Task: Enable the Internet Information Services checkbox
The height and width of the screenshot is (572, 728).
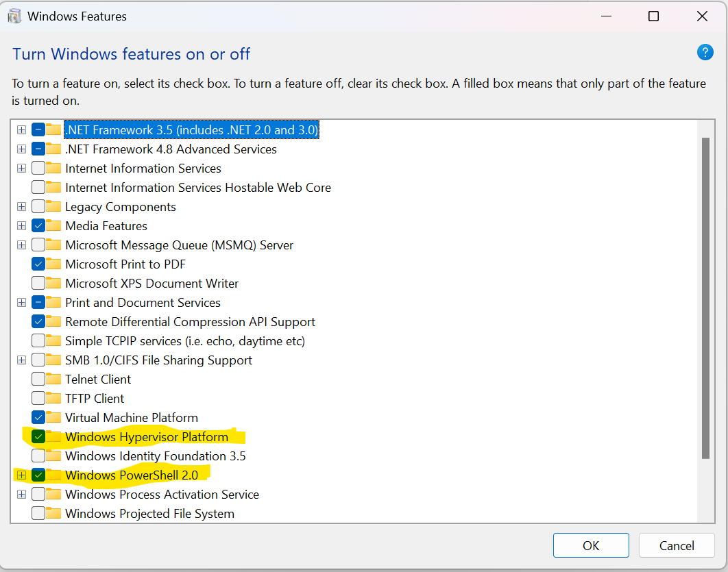Action: pyautogui.click(x=38, y=168)
